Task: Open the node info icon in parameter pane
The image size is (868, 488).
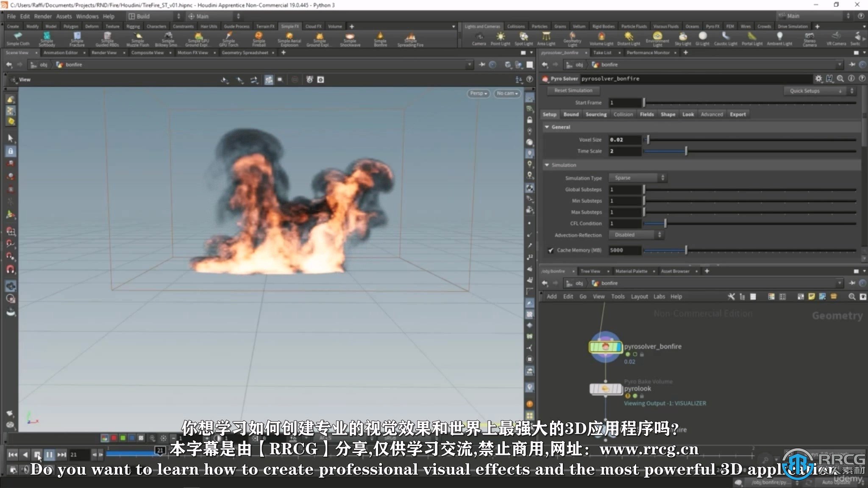Action: click(x=851, y=79)
